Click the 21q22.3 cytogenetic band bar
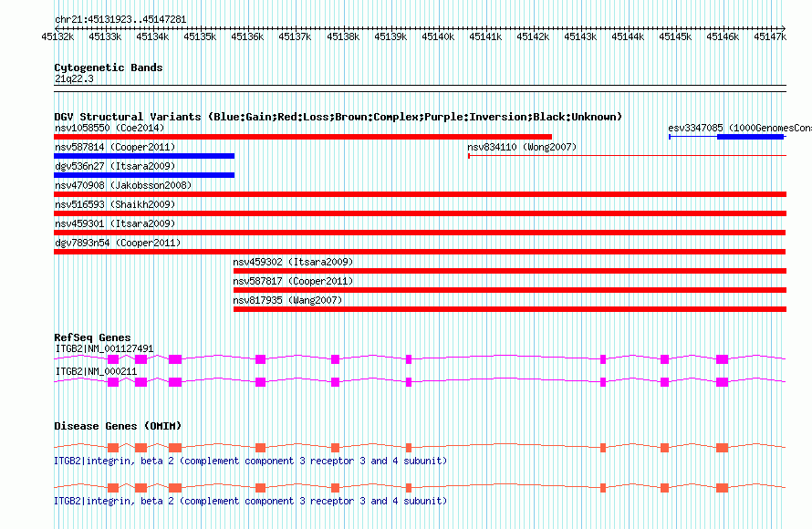This screenshot has height=529, width=812. point(420,88)
